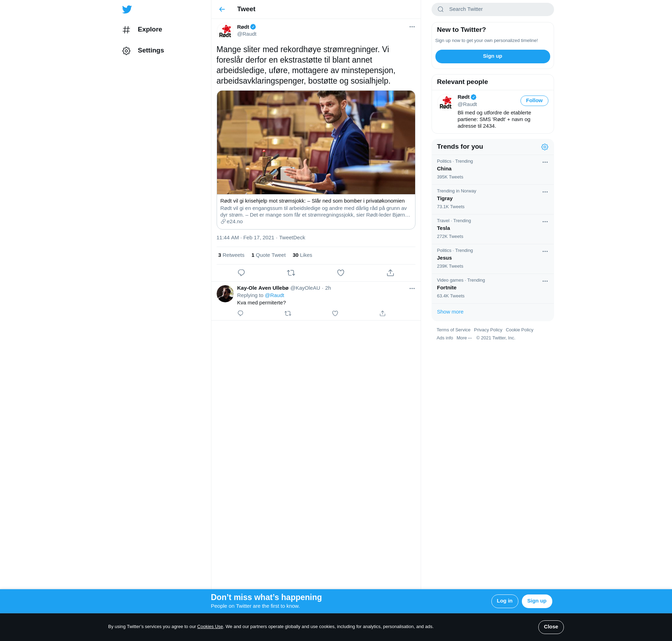Open the Tigray trend
672x641 pixels.
click(x=492, y=199)
